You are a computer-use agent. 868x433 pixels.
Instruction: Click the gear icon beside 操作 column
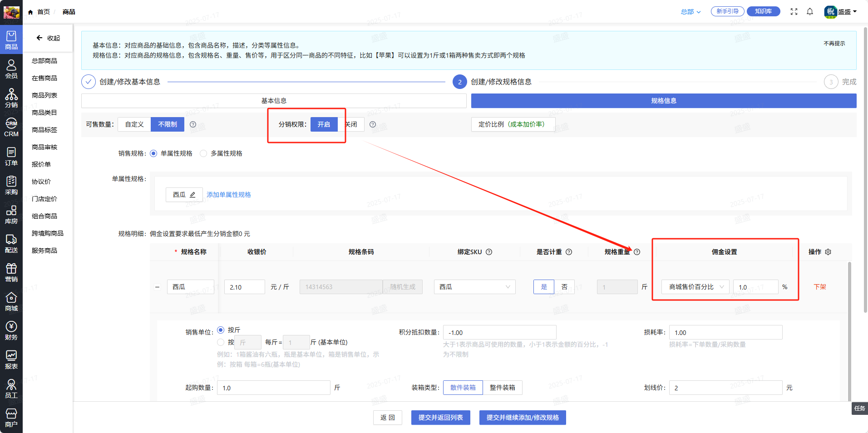point(828,252)
